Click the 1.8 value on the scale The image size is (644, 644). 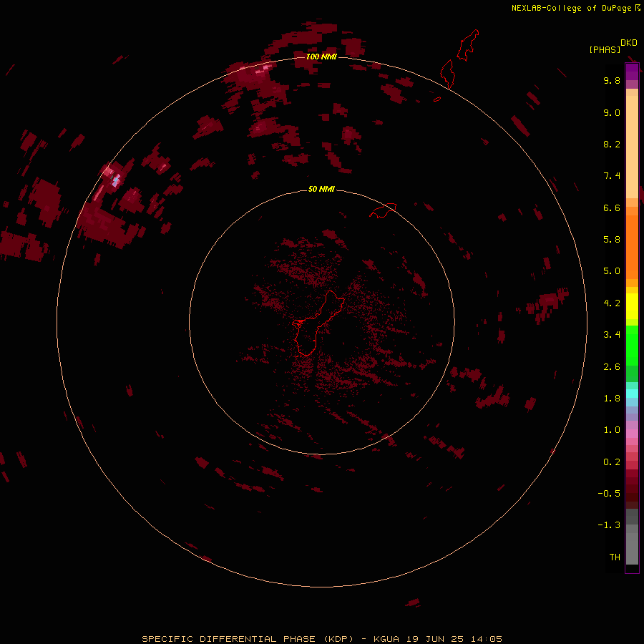pos(612,399)
